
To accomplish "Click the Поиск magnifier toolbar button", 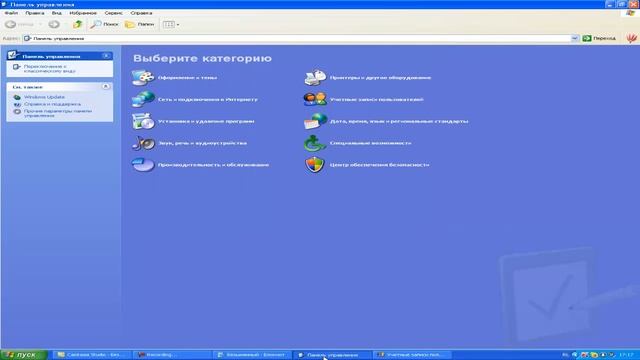I will [104, 24].
